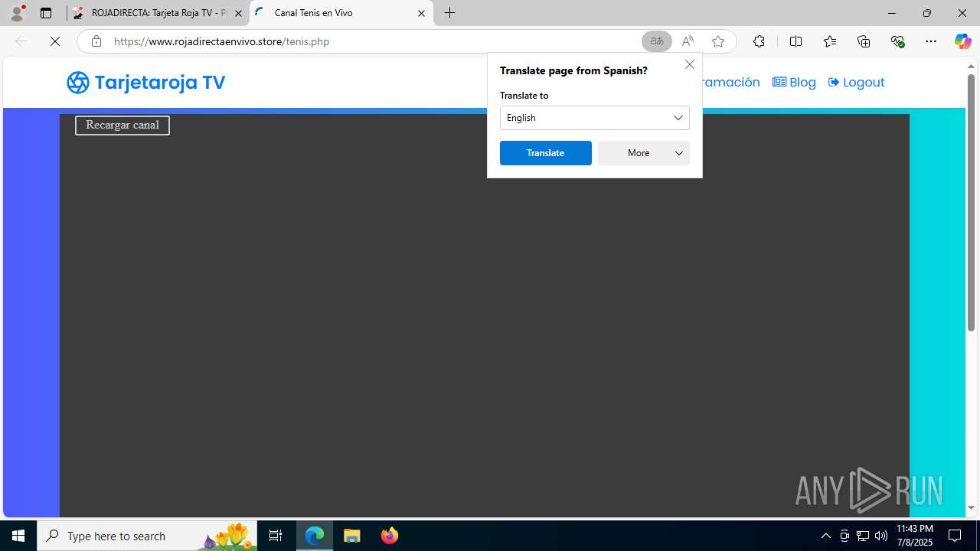980x551 pixels.
Task: Switch to the ROJADIRECTA Tarjeta Roja TV tab
Action: [158, 13]
